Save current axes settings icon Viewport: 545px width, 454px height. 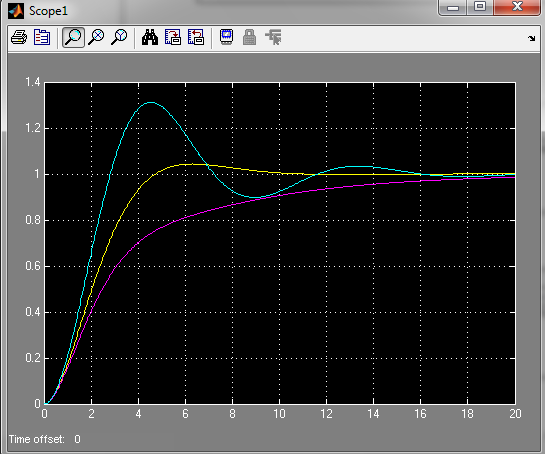[x=173, y=37]
